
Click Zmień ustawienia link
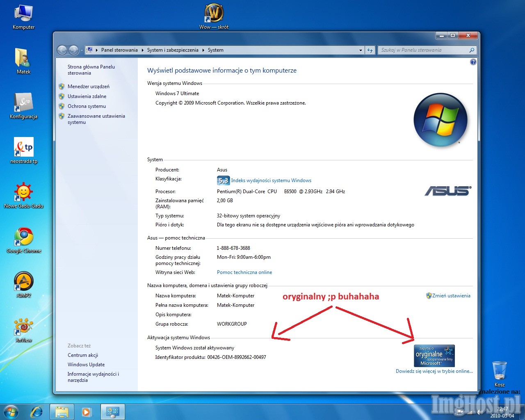pyautogui.click(x=451, y=296)
